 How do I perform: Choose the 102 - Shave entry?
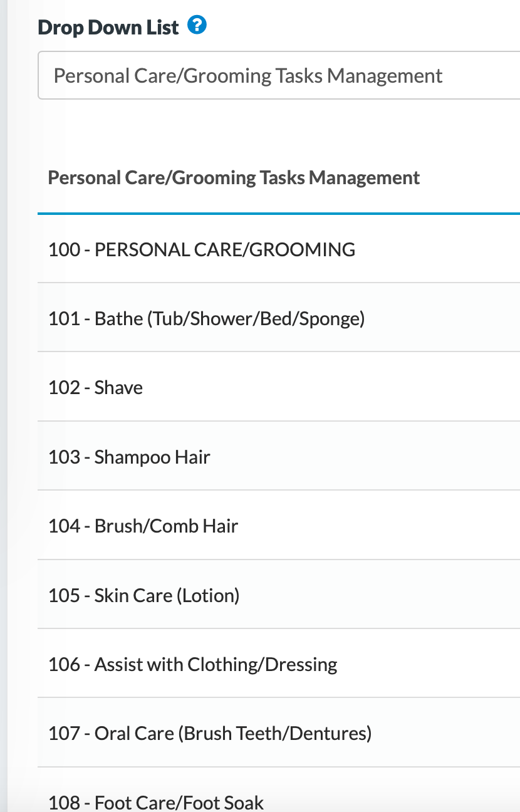(118, 388)
